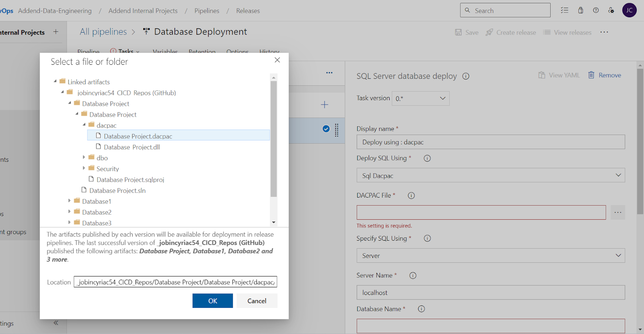Expand the dbo folder
The width and height of the screenshot is (644, 334).
(x=84, y=157)
